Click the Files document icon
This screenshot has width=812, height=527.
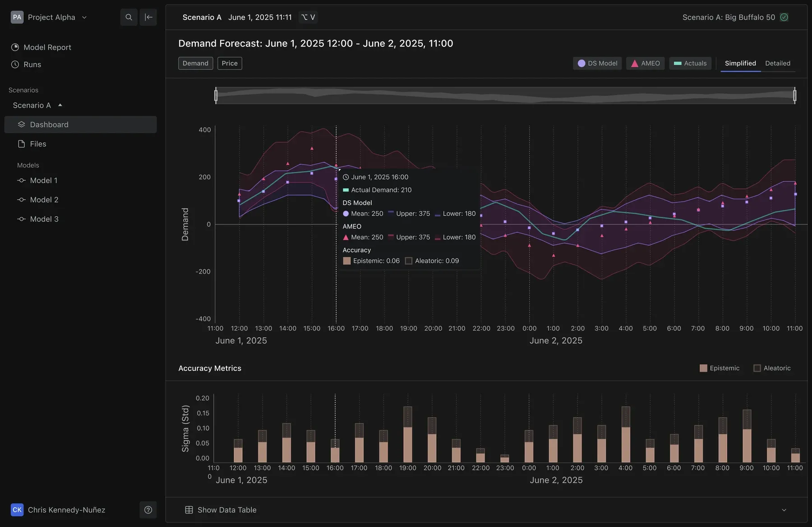click(x=21, y=144)
